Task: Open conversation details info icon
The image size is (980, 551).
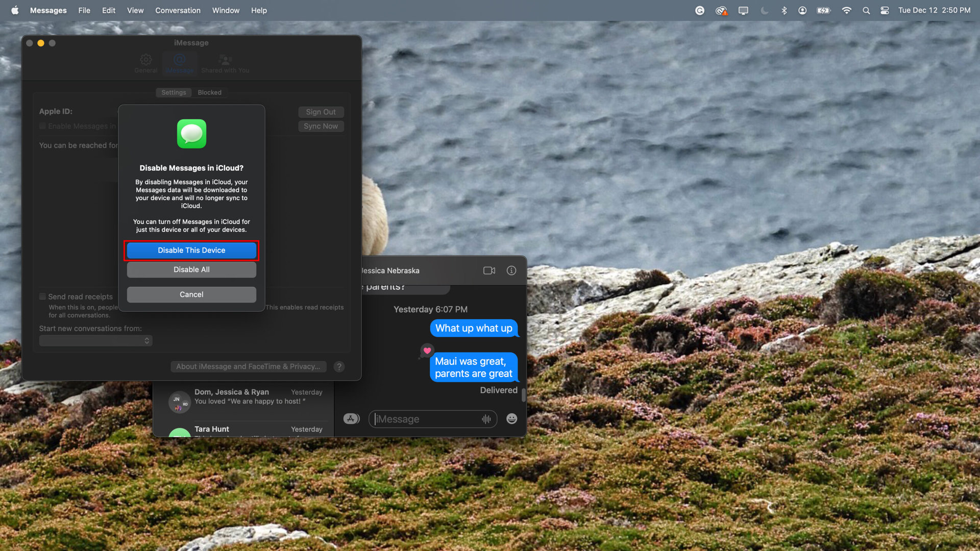Action: click(511, 270)
